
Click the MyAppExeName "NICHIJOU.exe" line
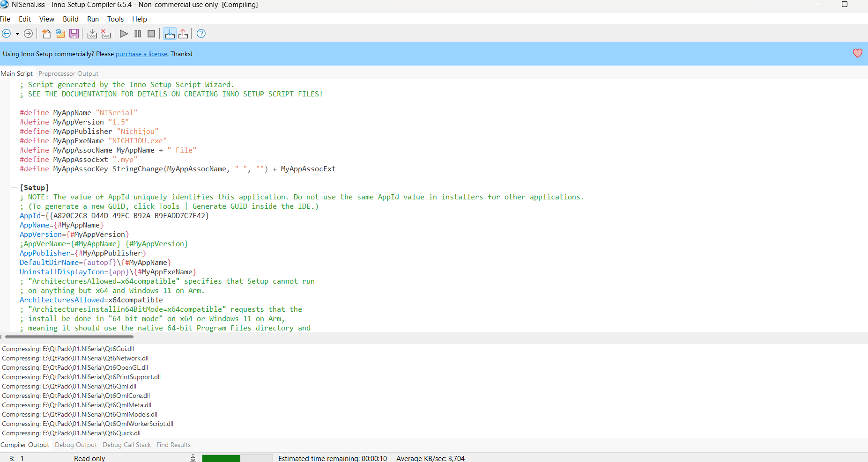[93, 140]
